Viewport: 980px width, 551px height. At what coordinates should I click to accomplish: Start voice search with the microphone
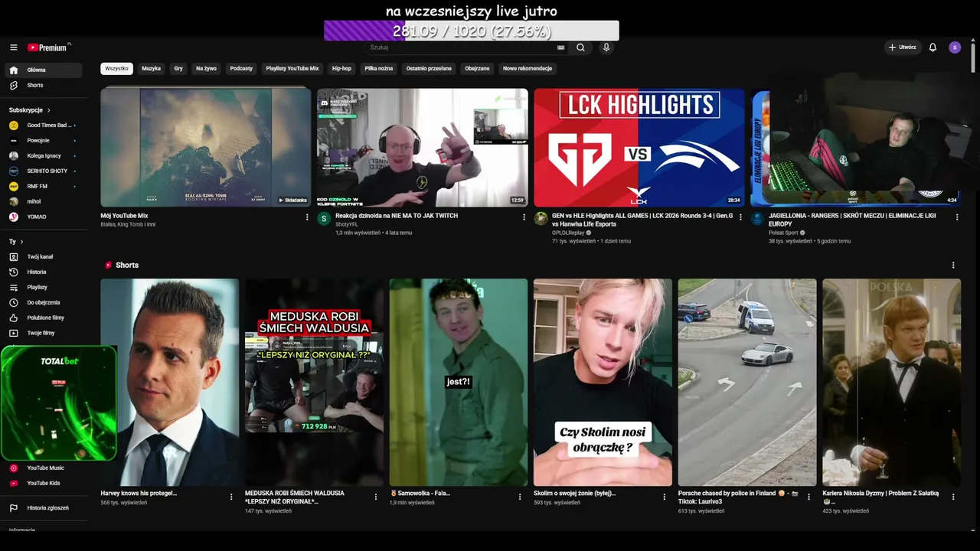(x=606, y=47)
